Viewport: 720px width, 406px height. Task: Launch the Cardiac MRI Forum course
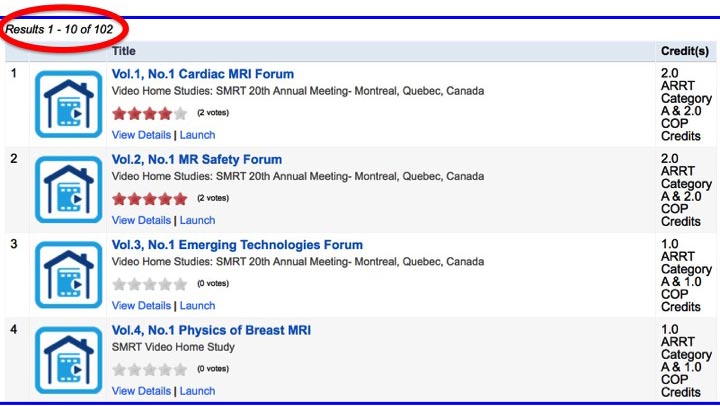197,135
